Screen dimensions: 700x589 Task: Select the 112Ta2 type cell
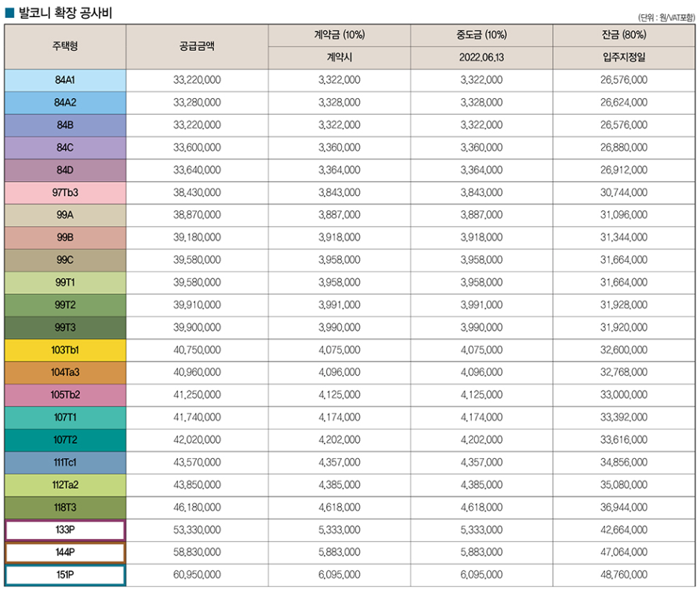tap(65, 485)
